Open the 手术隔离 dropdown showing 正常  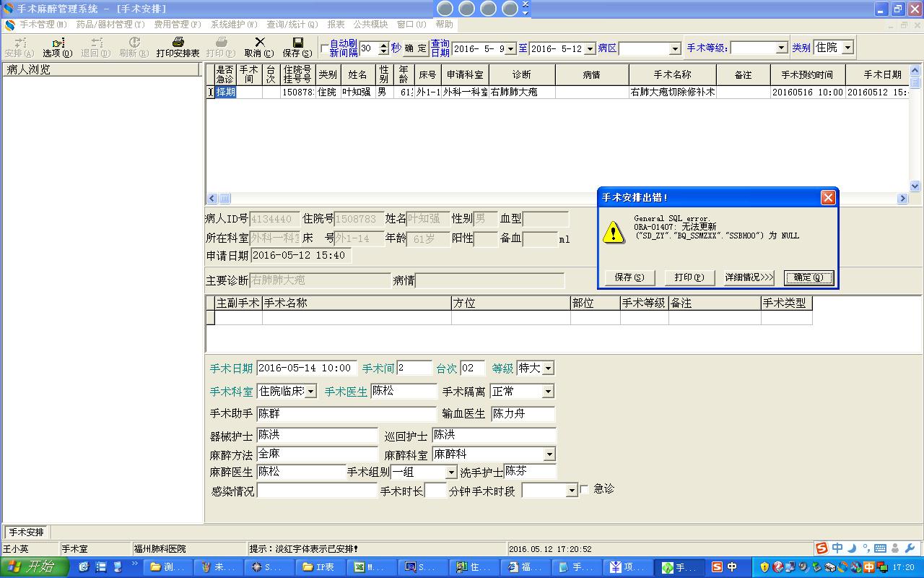(548, 392)
